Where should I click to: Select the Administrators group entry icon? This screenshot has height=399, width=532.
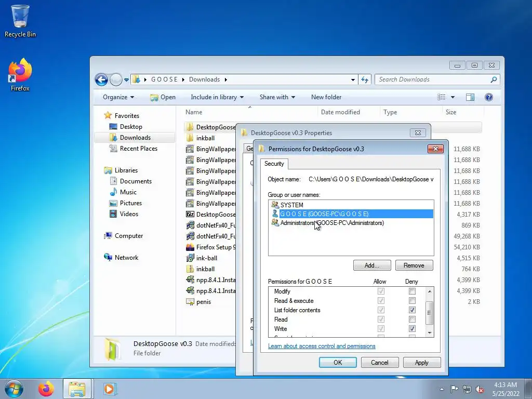pos(275,222)
